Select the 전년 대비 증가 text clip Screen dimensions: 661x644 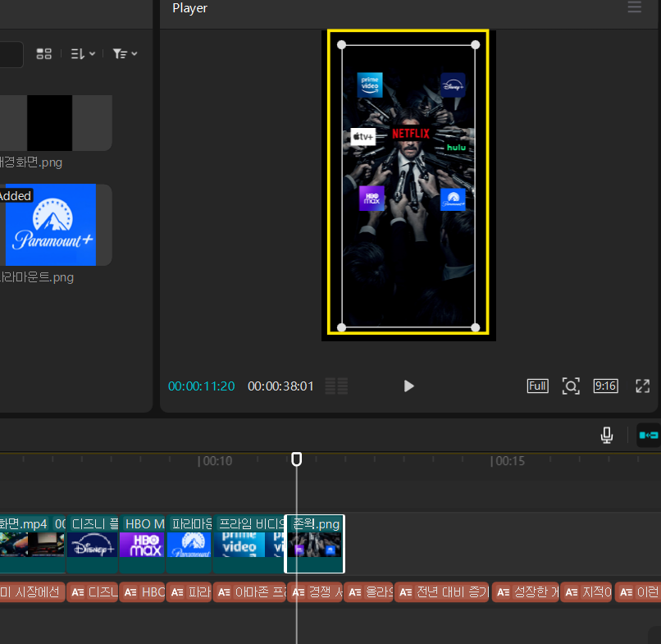[x=441, y=592]
